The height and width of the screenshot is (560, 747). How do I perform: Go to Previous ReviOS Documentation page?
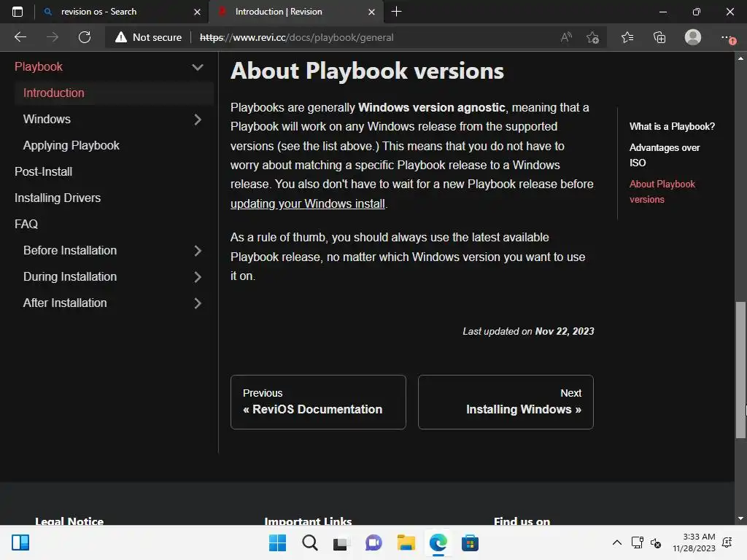tap(318, 402)
